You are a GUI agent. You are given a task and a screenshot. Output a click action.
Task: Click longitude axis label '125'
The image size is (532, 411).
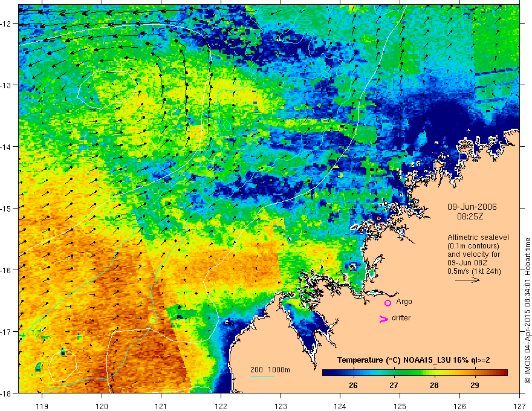[400, 406]
